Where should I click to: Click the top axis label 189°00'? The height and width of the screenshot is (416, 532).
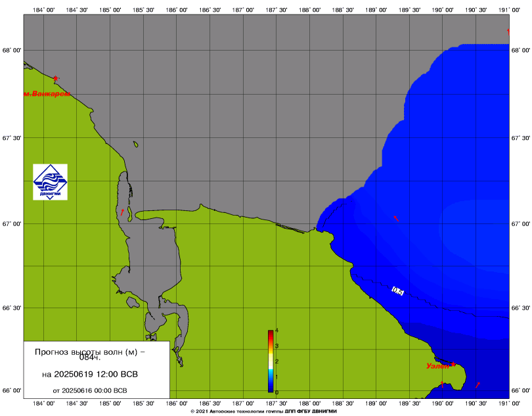(x=376, y=10)
